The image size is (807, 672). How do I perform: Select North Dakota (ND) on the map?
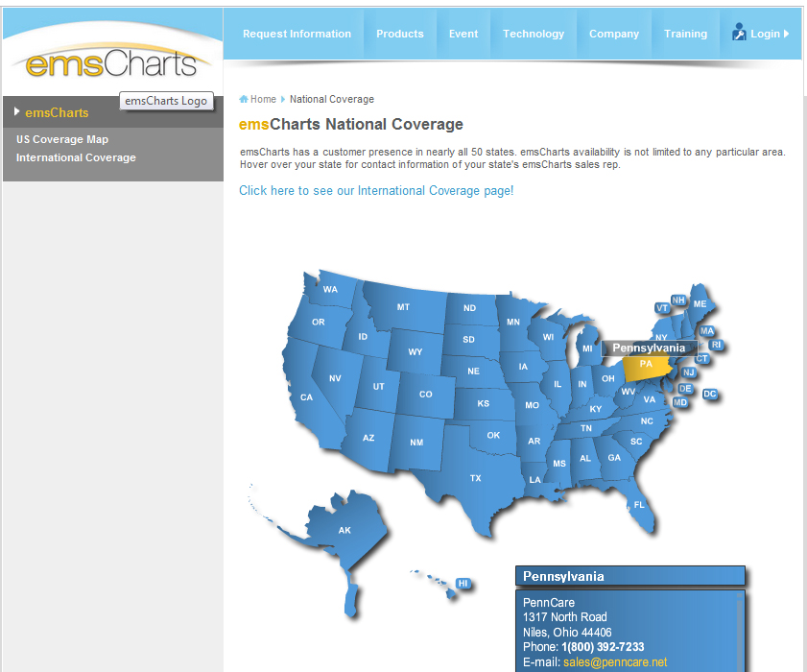469,308
